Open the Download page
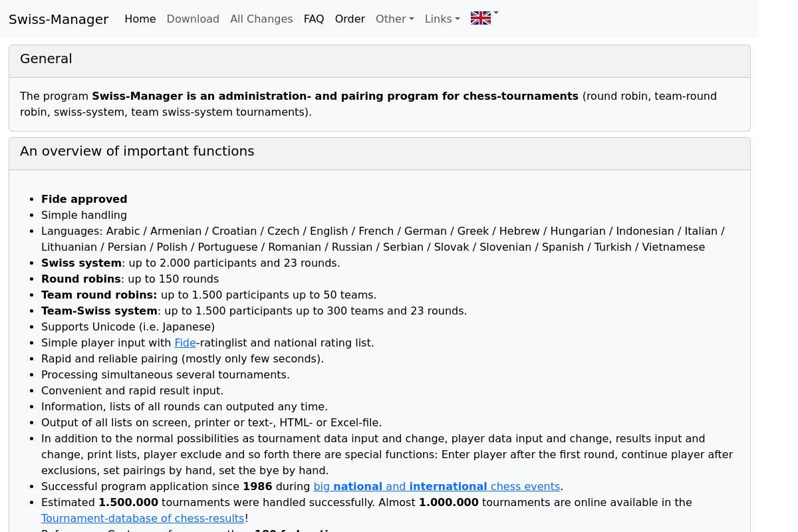Viewport: 798px width, 532px height. coord(193,19)
